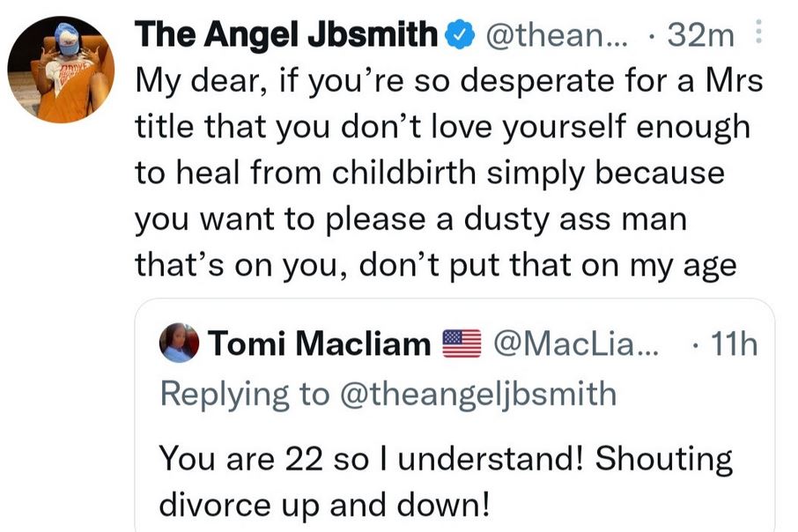
Task: Click the quoted author name Tomi Macliam
Action: click(318, 344)
